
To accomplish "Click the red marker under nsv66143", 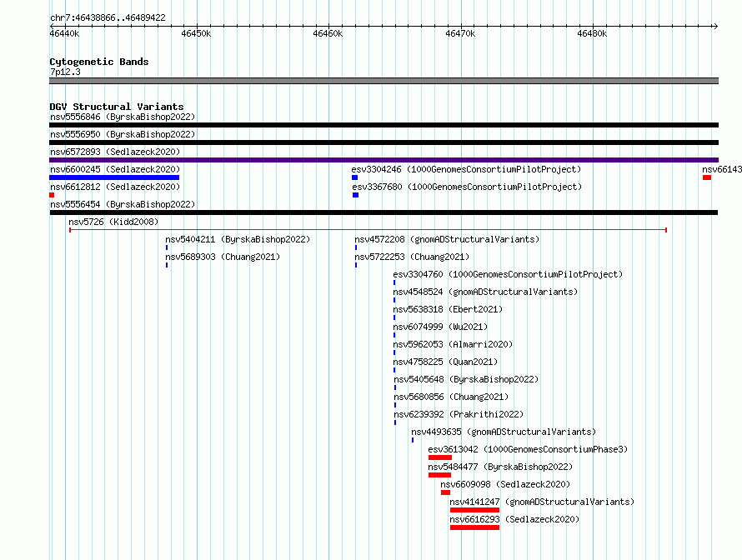I will tap(707, 177).
